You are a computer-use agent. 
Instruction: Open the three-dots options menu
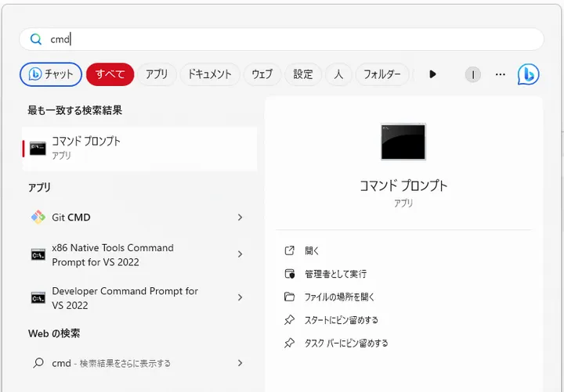point(501,74)
